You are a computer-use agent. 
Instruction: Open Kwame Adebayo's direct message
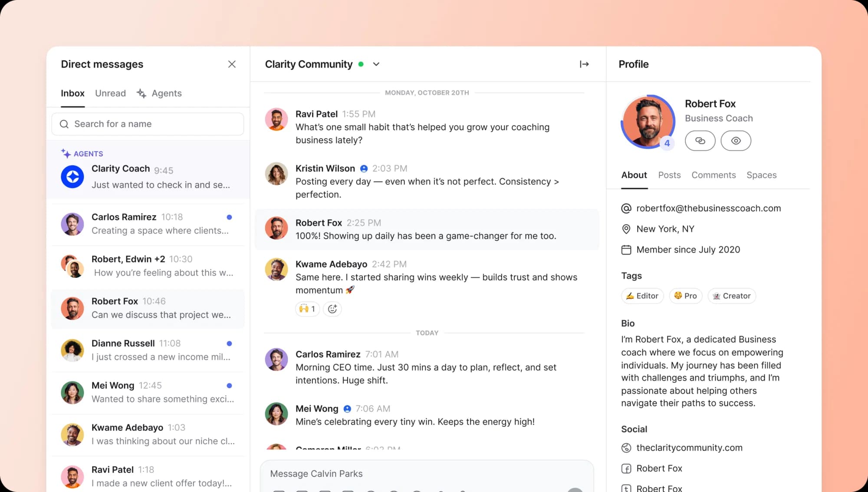tap(148, 434)
